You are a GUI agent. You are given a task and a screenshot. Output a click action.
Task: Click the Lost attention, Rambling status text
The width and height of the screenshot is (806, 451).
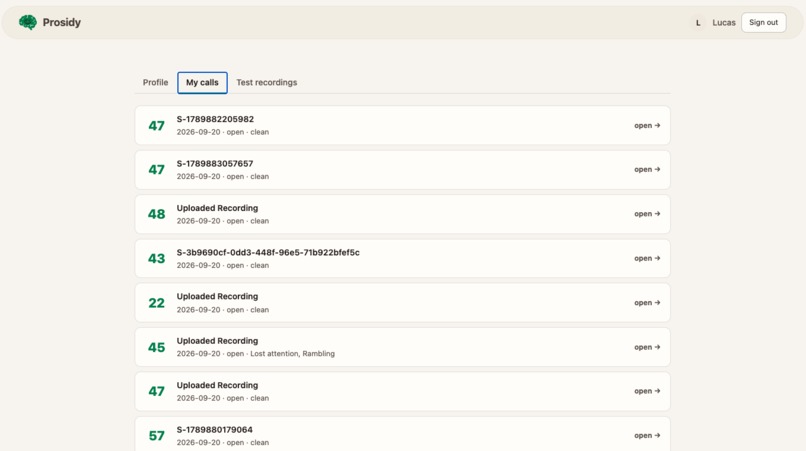click(292, 353)
